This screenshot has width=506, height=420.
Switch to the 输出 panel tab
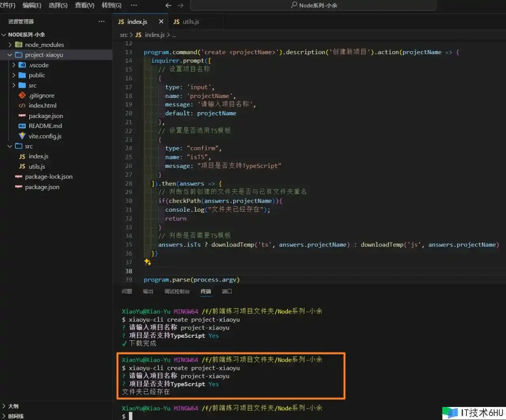click(148, 291)
